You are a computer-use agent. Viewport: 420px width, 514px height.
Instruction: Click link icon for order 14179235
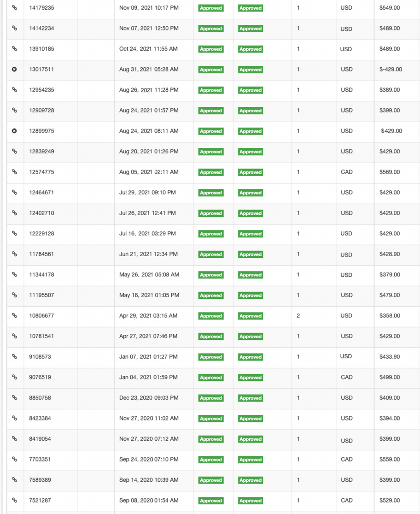coord(14,8)
